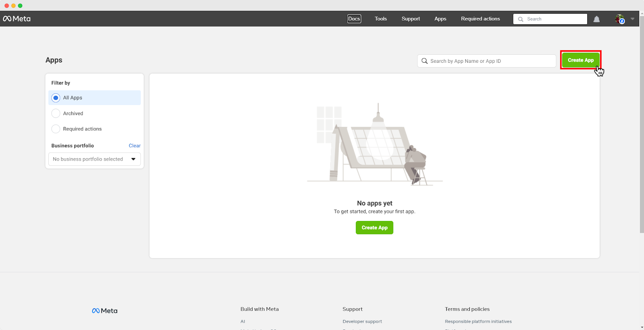
Task: Click the Create App button beside the search
Action: pyautogui.click(x=580, y=60)
